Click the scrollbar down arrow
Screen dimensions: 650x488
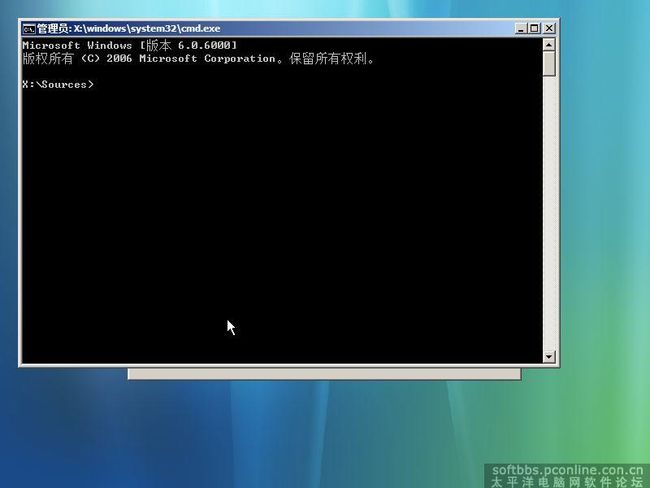coord(549,356)
